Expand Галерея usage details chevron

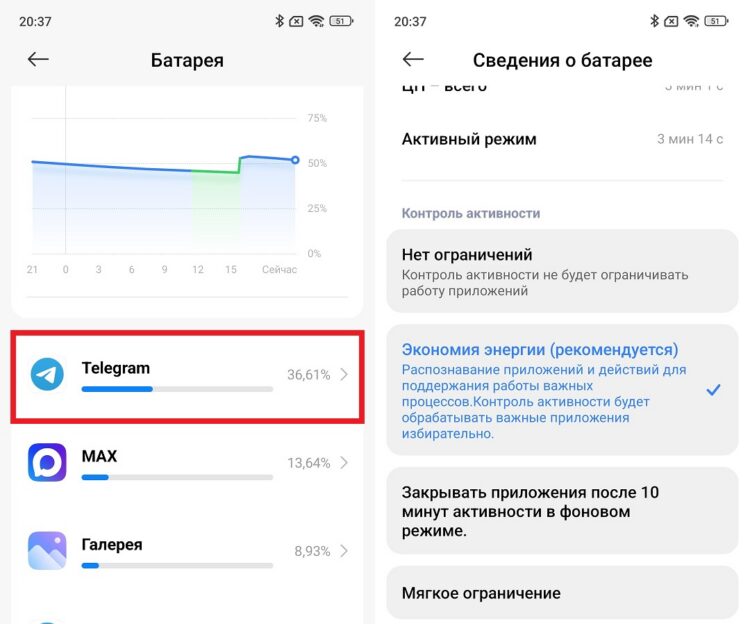(x=344, y=551)
